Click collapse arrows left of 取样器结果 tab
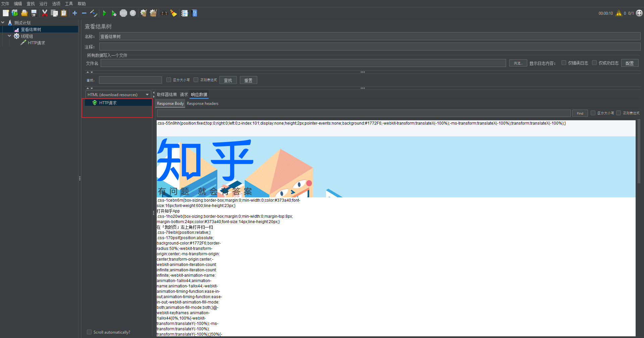Image resolution: width=644 pixels, height=338 pixels. click(x=154, y=94)
